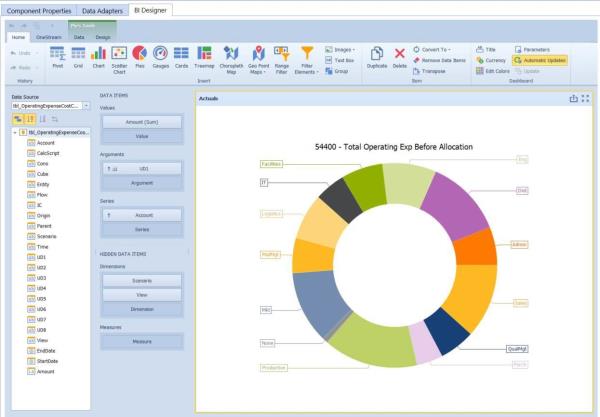600x417 pixels.
Task: Toggle alphabetical field sorting button
Action: [x=30, y=118]
